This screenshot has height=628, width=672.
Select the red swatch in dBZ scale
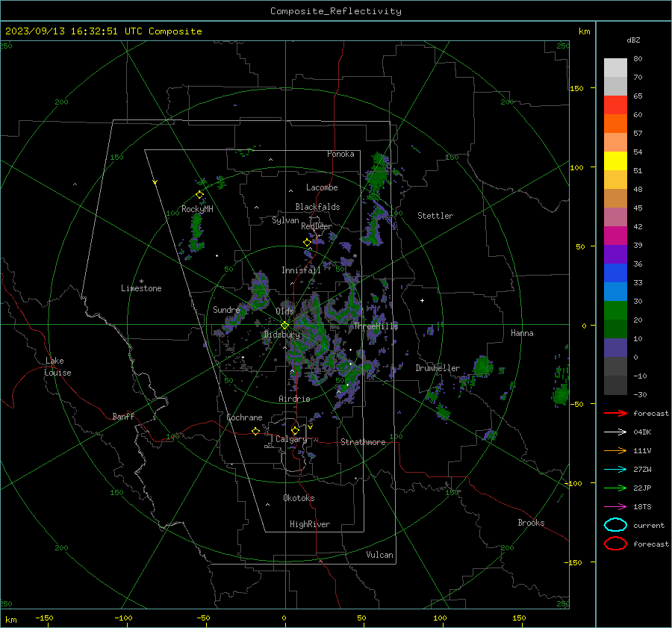615,105
